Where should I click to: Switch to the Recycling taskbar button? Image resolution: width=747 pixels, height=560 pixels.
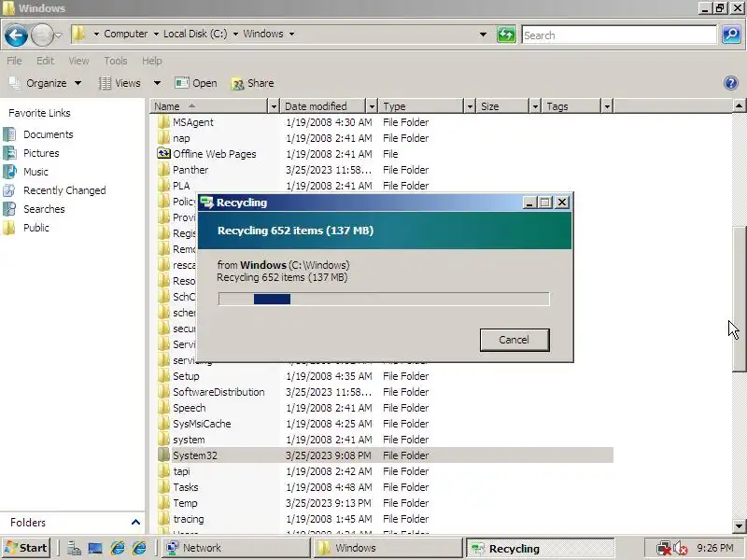(x=541, y=549)
